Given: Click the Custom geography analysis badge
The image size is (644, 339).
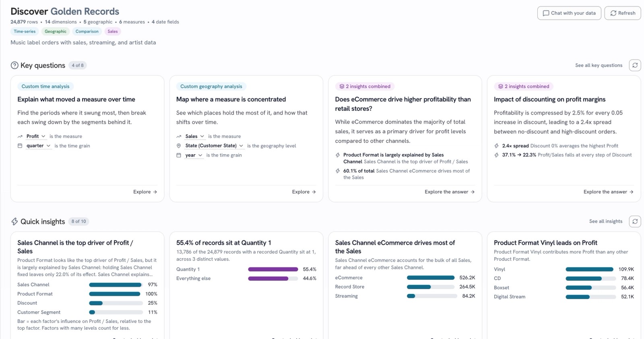Looking at the screenshot, I should [x=211, y=87].
